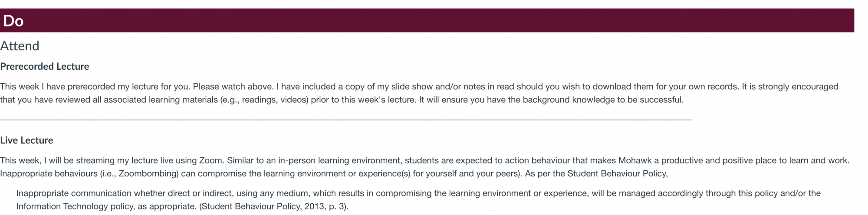Click the phrase 'It is strongly encouraged'
The image size is (868, 215).
[x=790, y=87]
